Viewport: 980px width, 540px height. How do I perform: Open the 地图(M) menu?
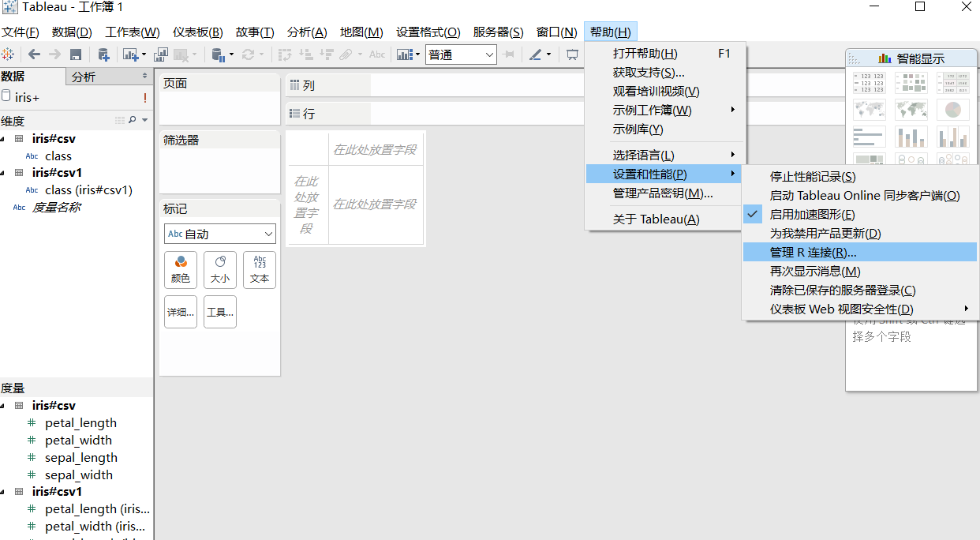coord(361,32)
